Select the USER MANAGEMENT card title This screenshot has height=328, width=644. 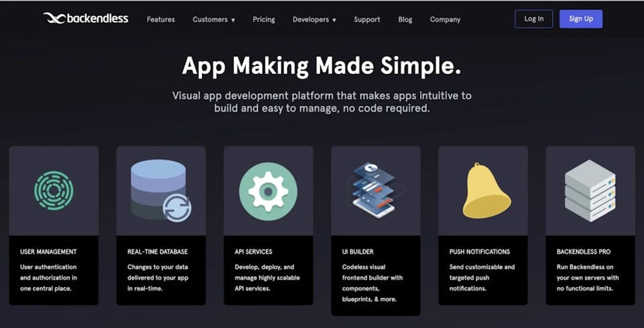48,252
